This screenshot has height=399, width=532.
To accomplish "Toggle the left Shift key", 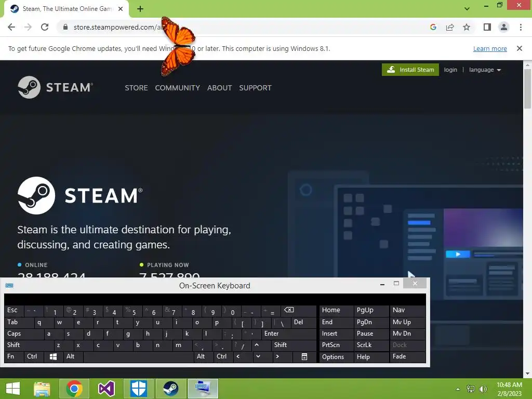I will (x=29, y=345).
